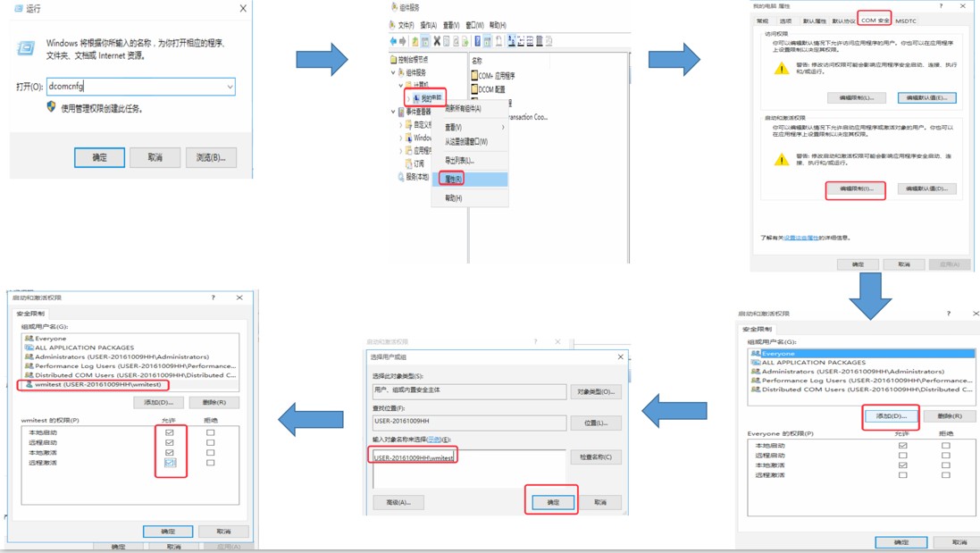Image resolution: width=980 pixels, height=553 pixels.
Task: Click the back arrow in Component Services toolbar
Action: pos(393,41)
